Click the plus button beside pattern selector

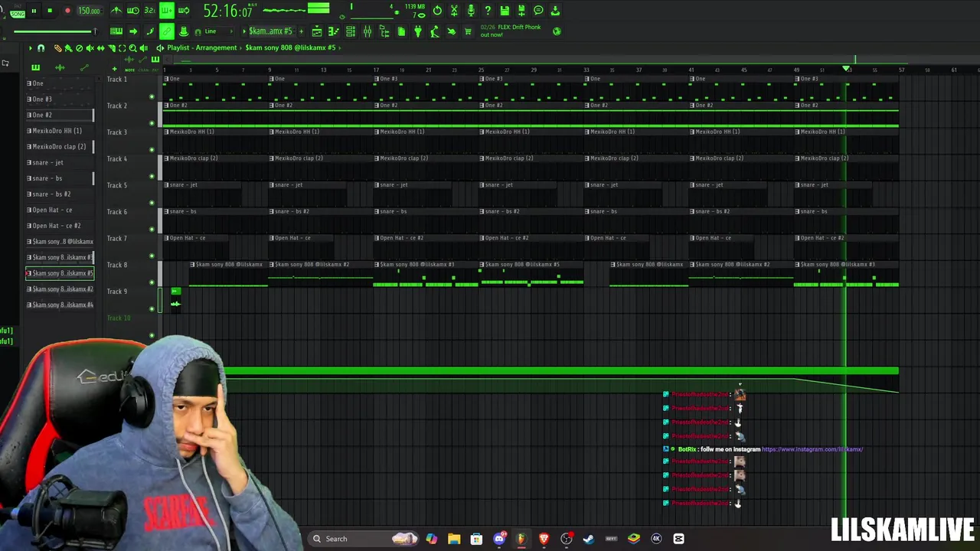tap(301, 31)
